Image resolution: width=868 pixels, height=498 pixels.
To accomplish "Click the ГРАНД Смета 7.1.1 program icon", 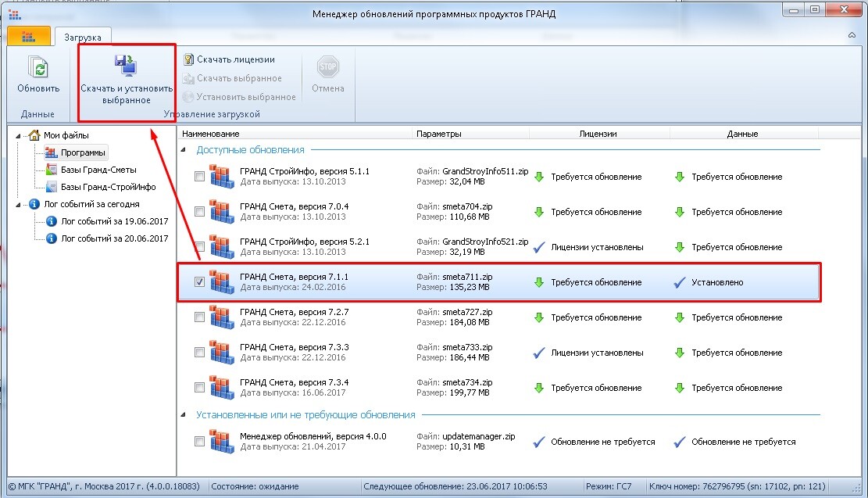I will (x=222, y=282).
